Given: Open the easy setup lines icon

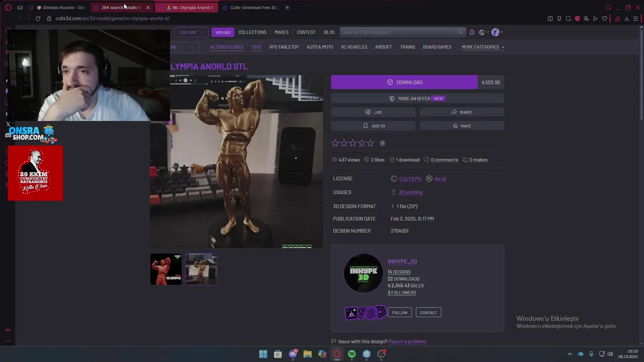Looking at the screenshot, I should (x=635, y=19).
